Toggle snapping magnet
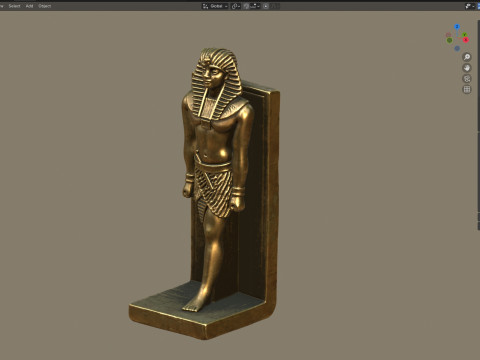480x360 pixels. click(246, 6)
